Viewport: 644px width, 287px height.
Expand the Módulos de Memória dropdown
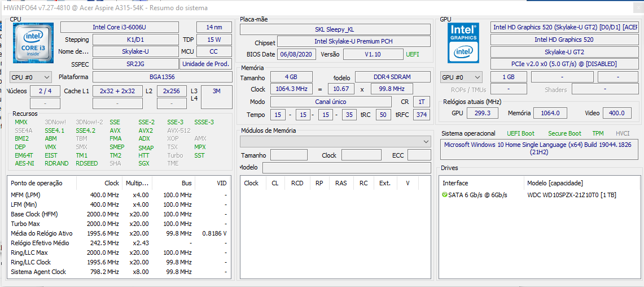335,141
